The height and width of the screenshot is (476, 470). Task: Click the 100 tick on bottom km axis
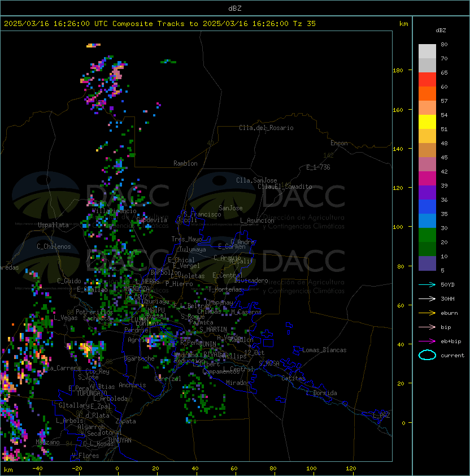coord(311,469)
